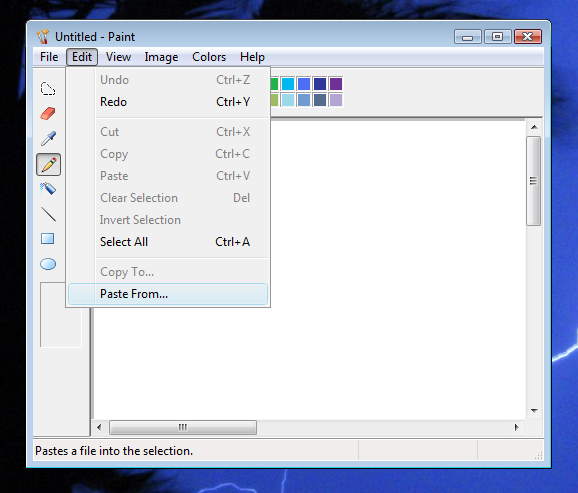Viewport: 578px width, 493px height.
Task: Click Paste From... menu entry
Action: [168, 294]
